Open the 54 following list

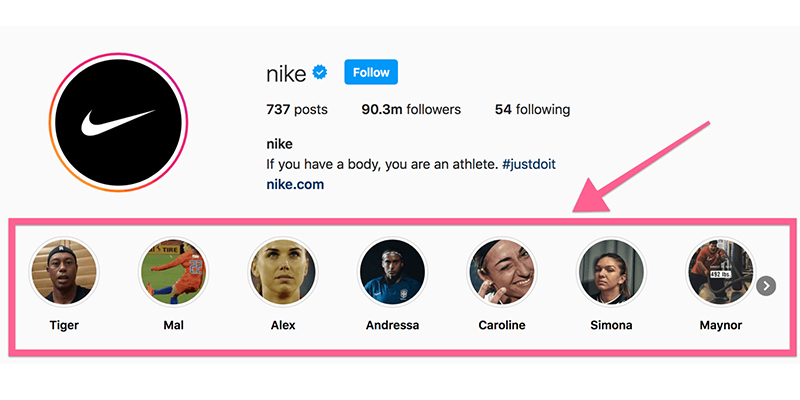click(531, 110)
